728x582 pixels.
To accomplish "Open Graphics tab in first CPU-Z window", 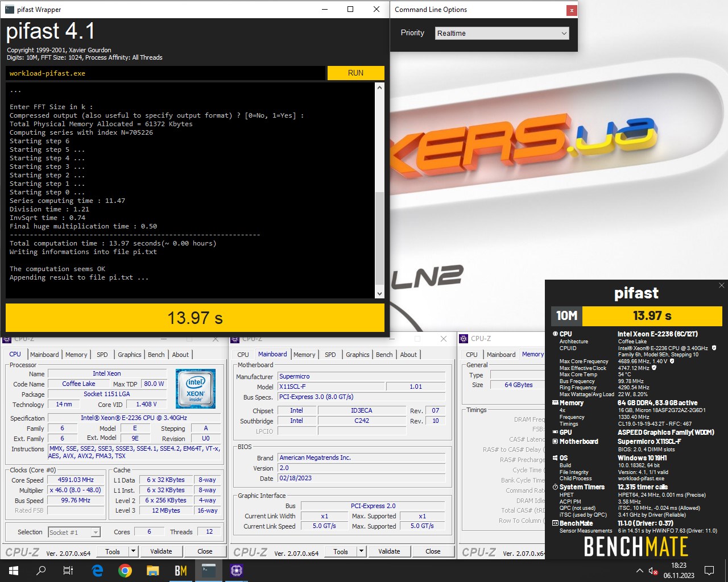I will click(x=130, y=355).
